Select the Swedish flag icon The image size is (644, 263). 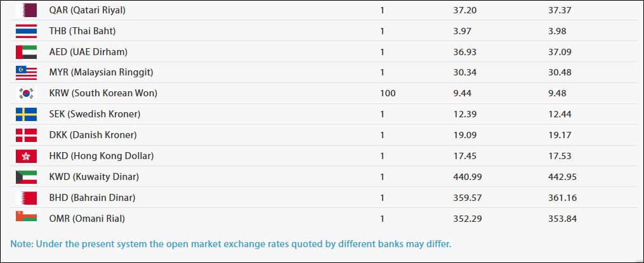(x=26, y=115)
